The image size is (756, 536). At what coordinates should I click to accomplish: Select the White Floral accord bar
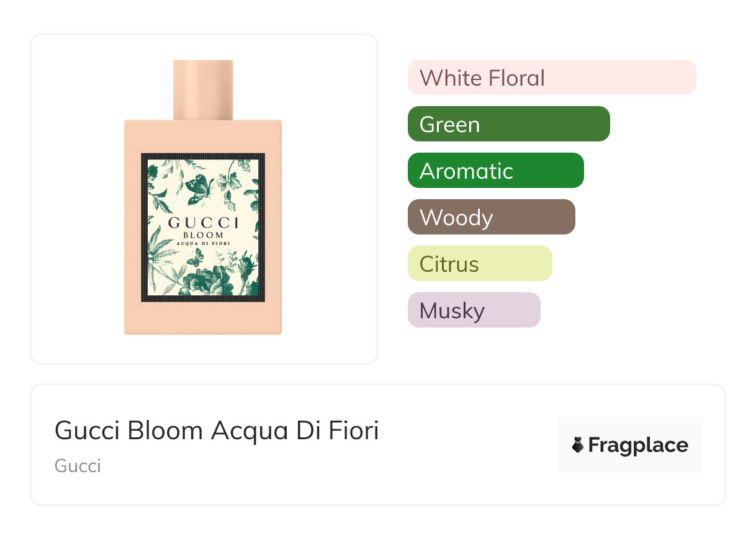(x=551, y=78)
